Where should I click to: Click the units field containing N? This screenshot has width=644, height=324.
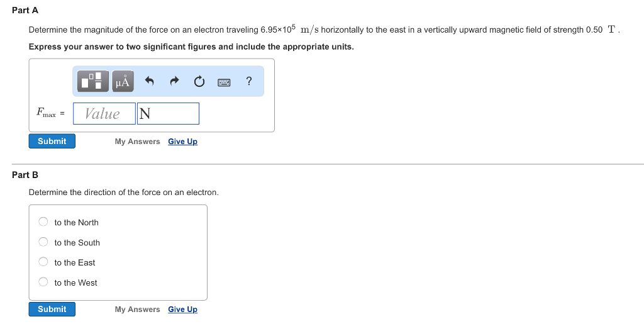pyautogui.click(x=168, y=114)
